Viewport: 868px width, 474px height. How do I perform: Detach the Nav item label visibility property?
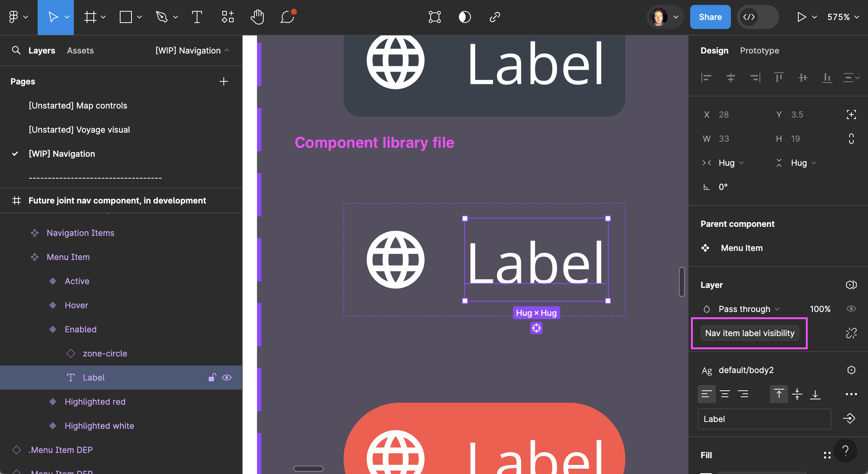point(851,333)
